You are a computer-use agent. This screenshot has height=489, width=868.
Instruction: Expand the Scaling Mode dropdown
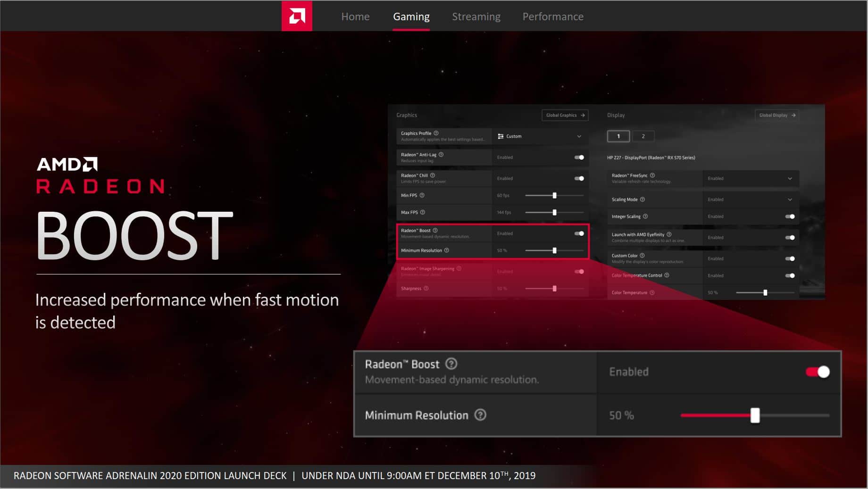(750, 199)
